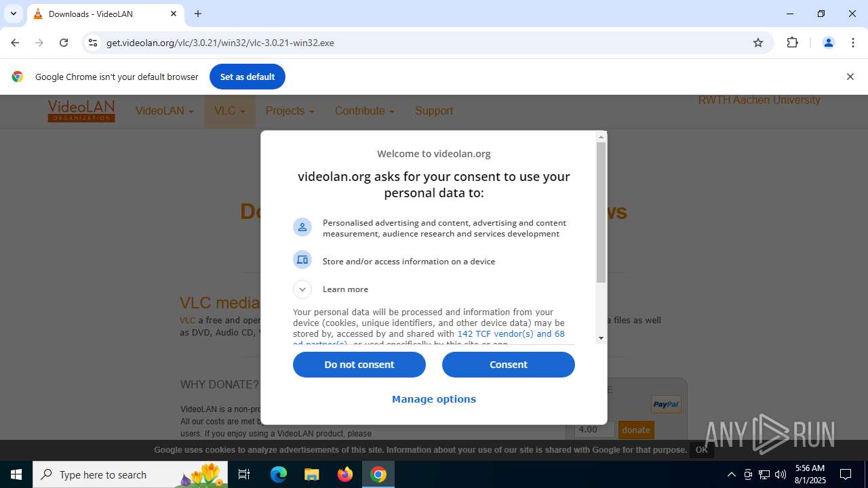Click the consent dialog scrollbar thumb
Image resolution: width=868 pixels, height=488 pixels.
pos(601,212)
